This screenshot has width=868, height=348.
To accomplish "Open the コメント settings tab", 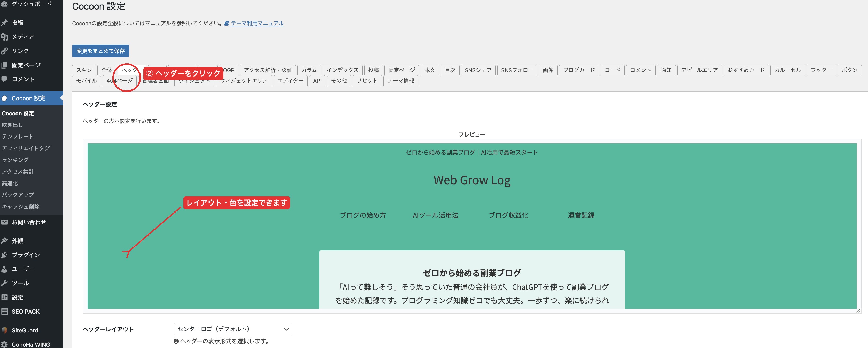I will 640,70.
